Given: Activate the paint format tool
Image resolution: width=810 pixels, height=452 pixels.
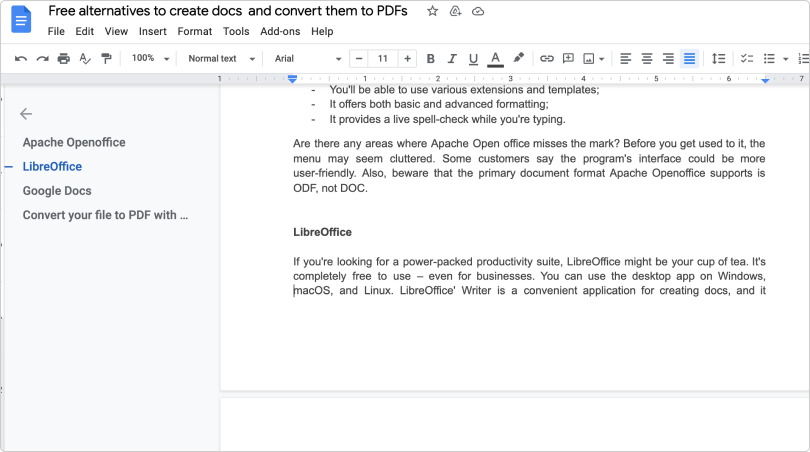Looking at the screenshot, I should (106, 59).
